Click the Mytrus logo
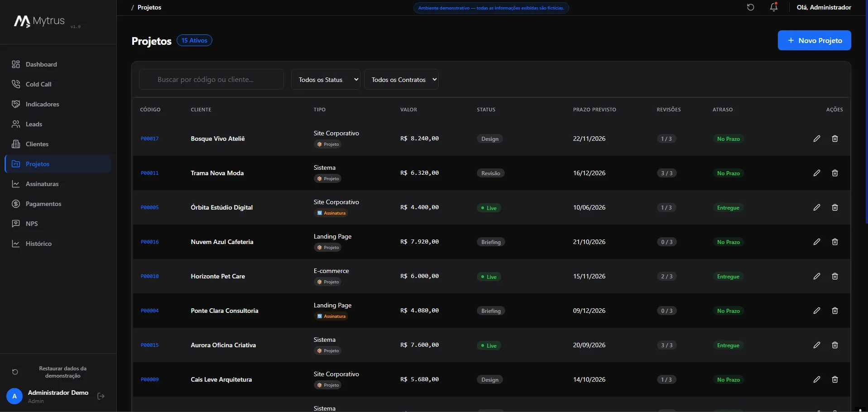The height and width of the screenshot is (412, 868). [x=40, y=21]
